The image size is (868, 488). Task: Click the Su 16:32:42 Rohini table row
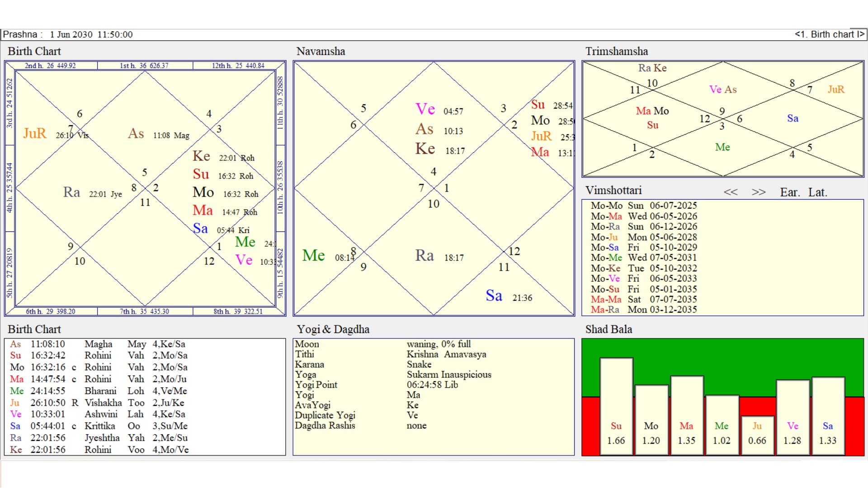[x=99, y=356]
